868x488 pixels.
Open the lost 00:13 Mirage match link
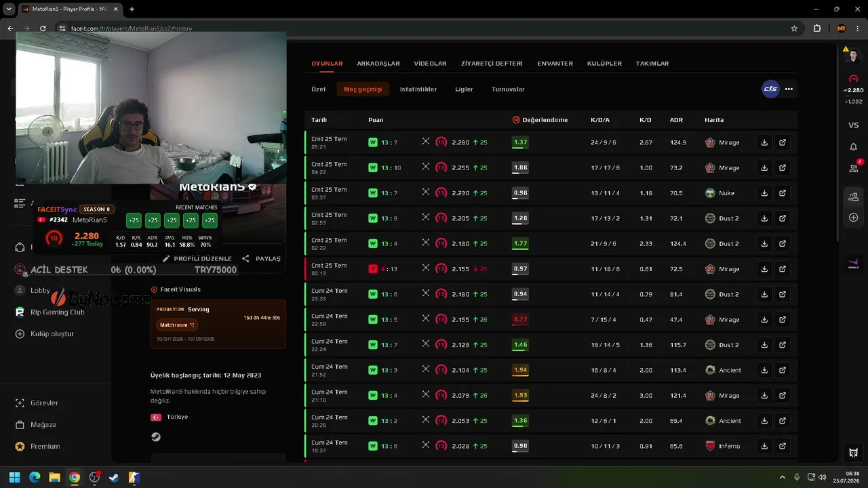[x=782, y=269]
